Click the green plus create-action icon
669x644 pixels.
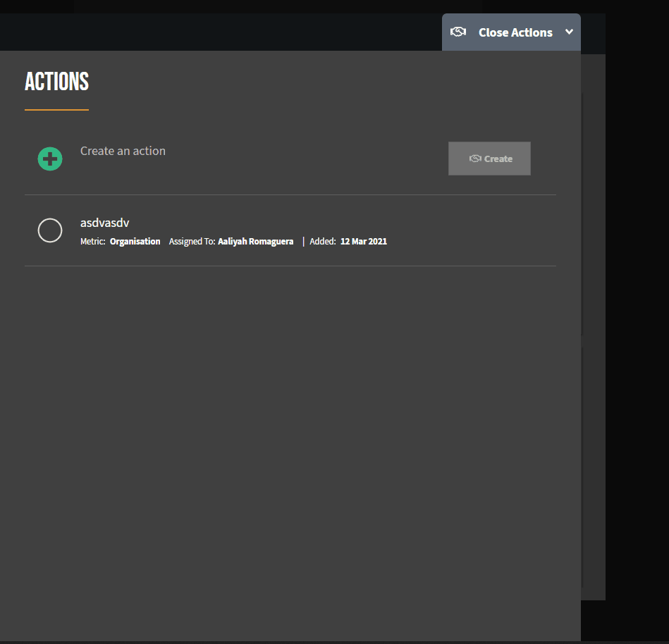tap(50, 159)
